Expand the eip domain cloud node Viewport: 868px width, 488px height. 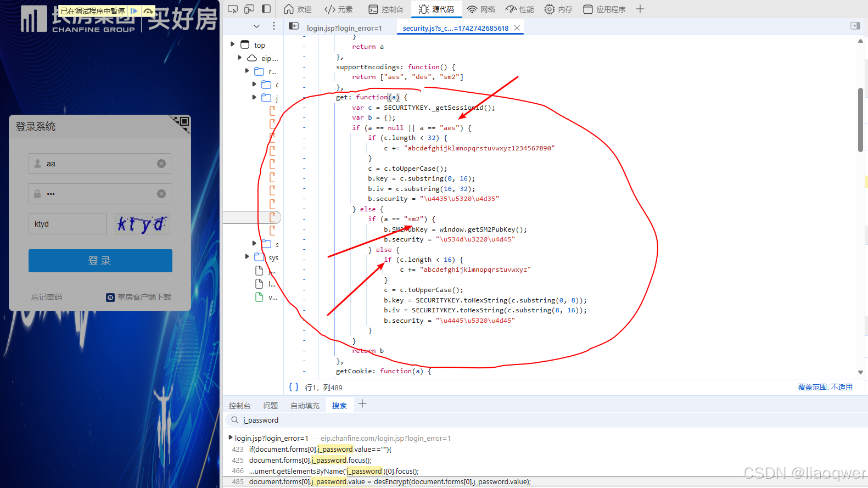pos(239,58)
